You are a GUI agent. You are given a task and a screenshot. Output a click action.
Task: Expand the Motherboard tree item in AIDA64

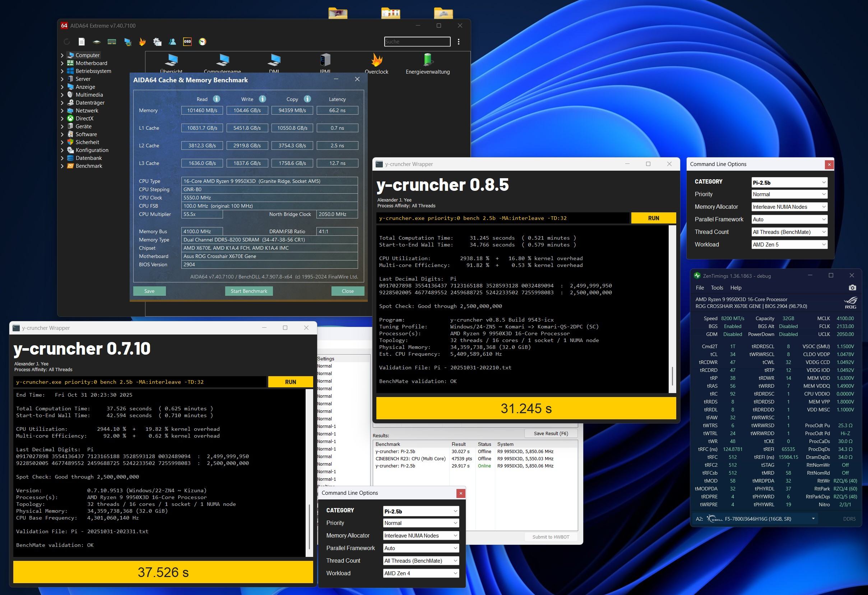[x=63, y=63]
